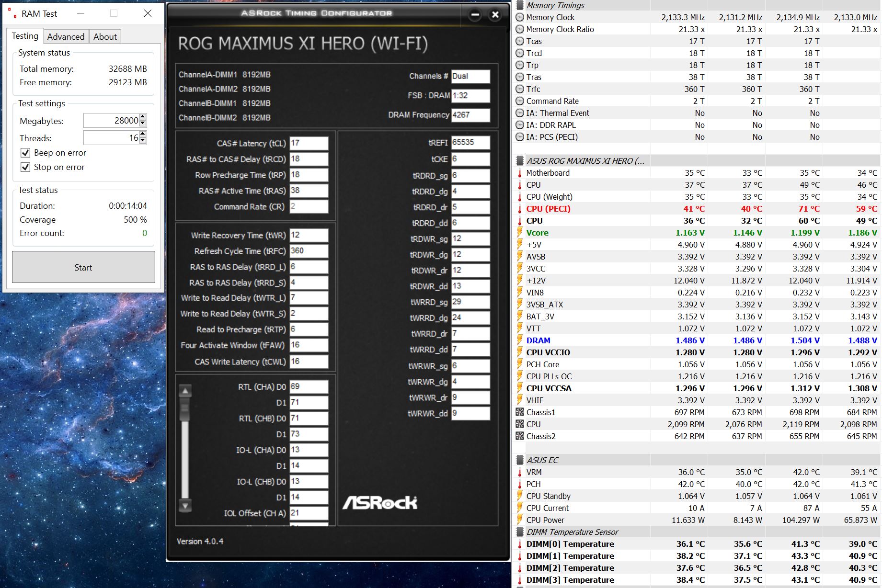Click the Memory Clock sensor icon
Image resolution: width=882 pixels, height=588 pixels.
click(x=519, y=17)
